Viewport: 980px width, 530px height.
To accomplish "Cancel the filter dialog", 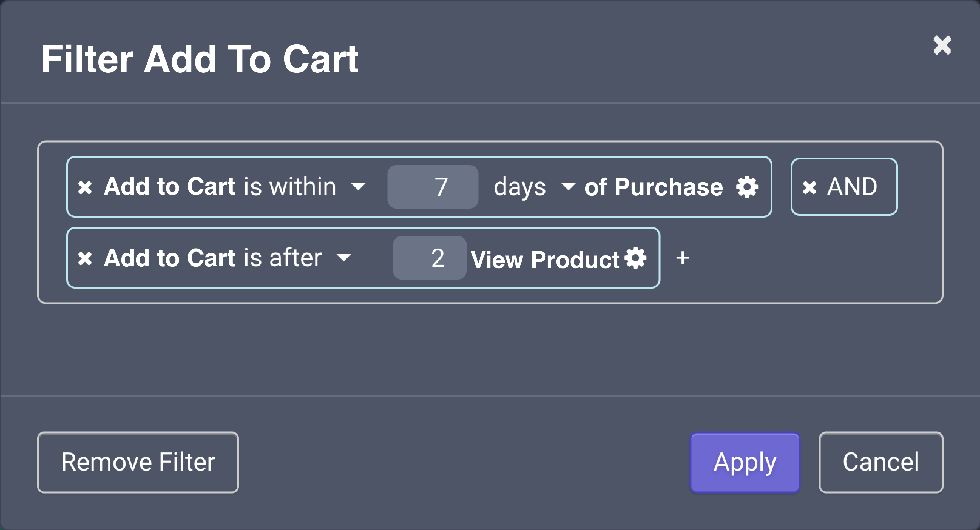I will tap(881, 462).
